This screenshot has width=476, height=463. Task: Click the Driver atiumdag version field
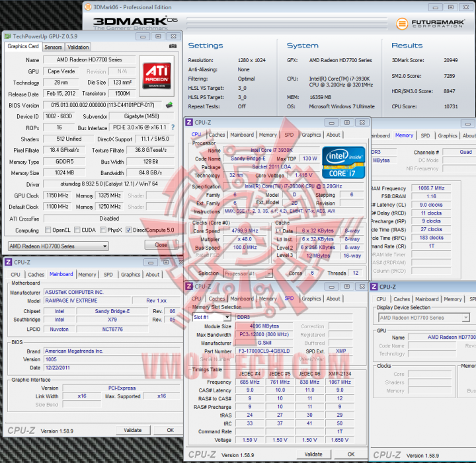(x=108, y=184)
